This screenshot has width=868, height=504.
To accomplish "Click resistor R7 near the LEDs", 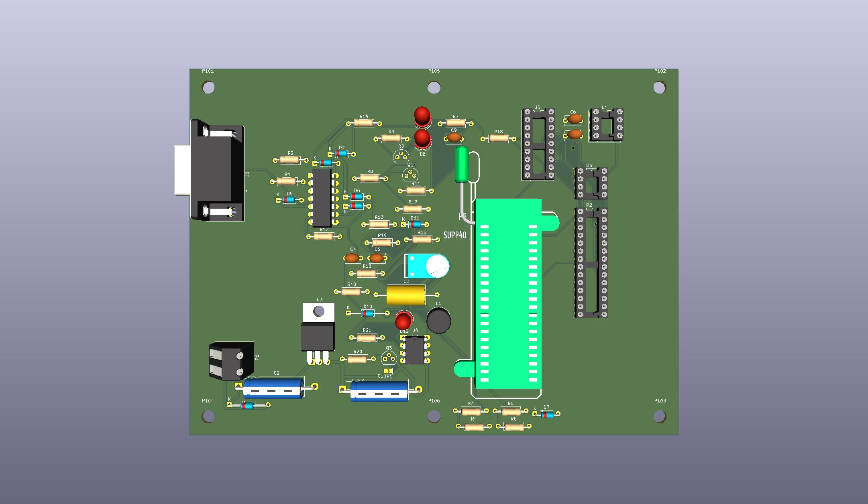I will (456, 123).
